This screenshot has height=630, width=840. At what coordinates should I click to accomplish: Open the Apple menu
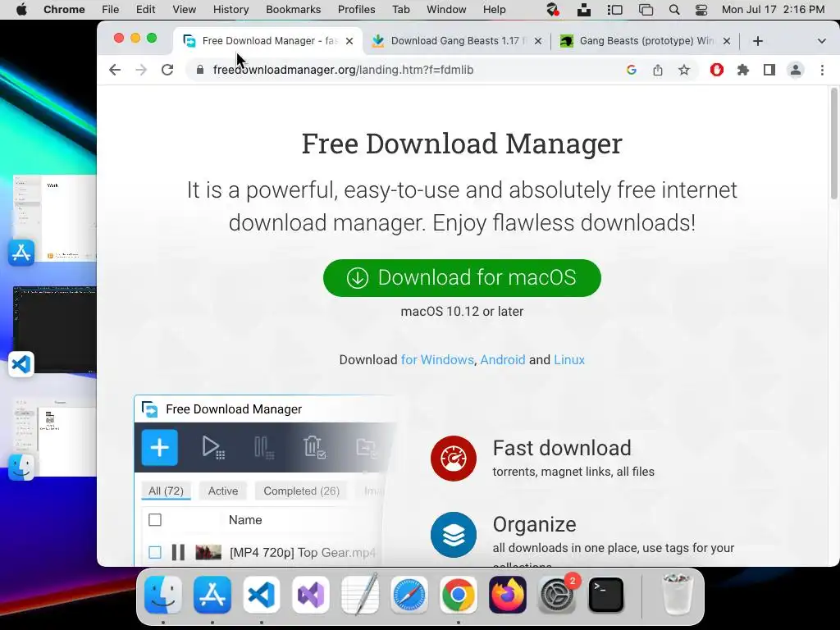[21, 10]
